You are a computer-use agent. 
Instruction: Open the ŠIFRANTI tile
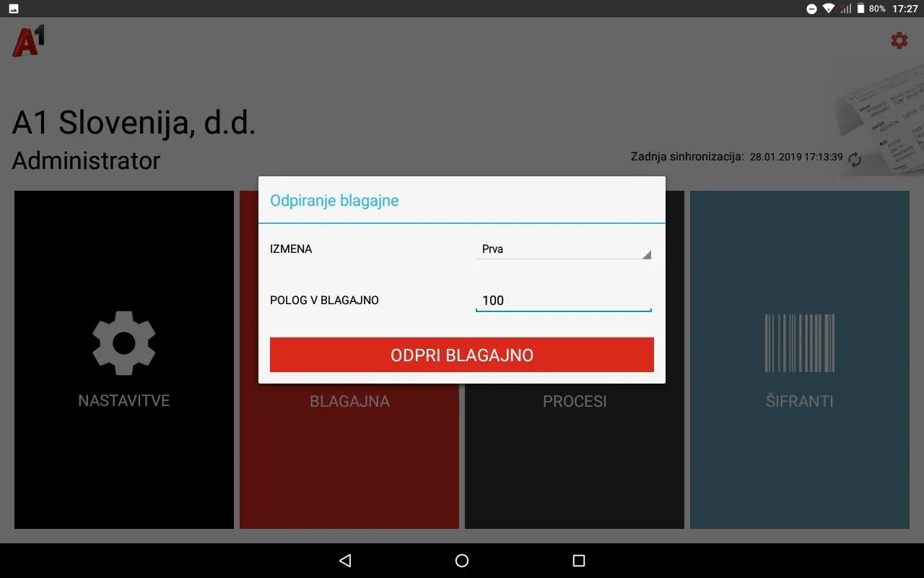point(800,360)
